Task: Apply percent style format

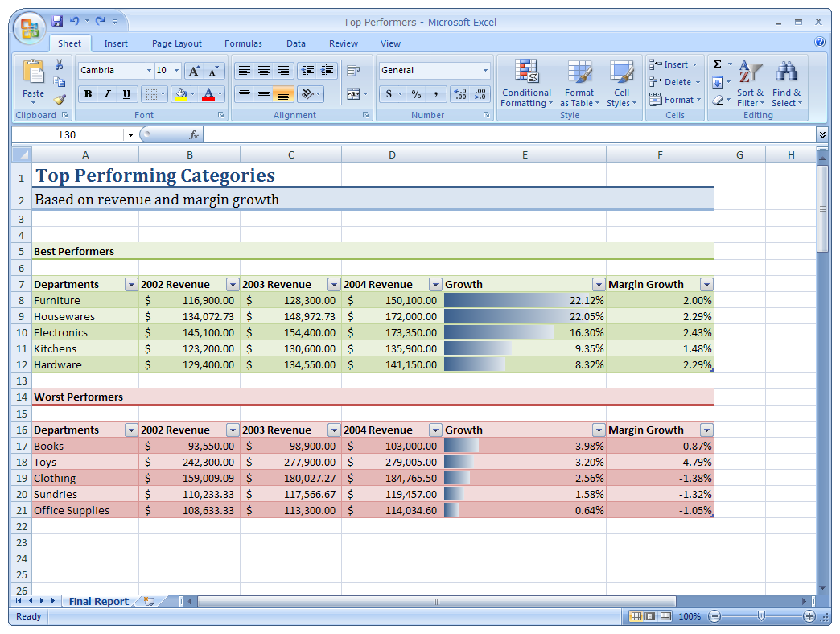Action: [x=416, y=94]
